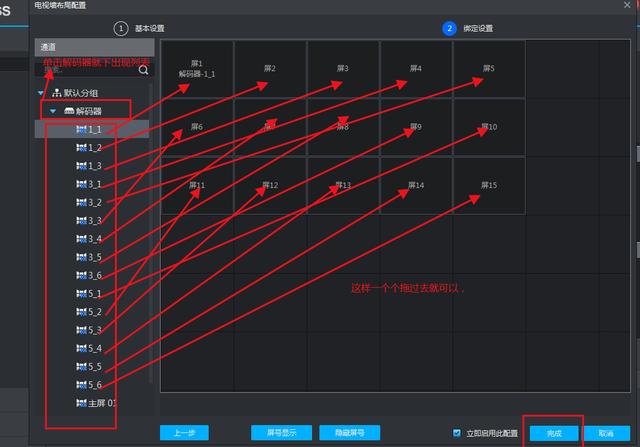Image resolution: width=640 pixels, height=447 pixels.
Task: Select decoder channel 5_2 icon
Action: point(81,312)
